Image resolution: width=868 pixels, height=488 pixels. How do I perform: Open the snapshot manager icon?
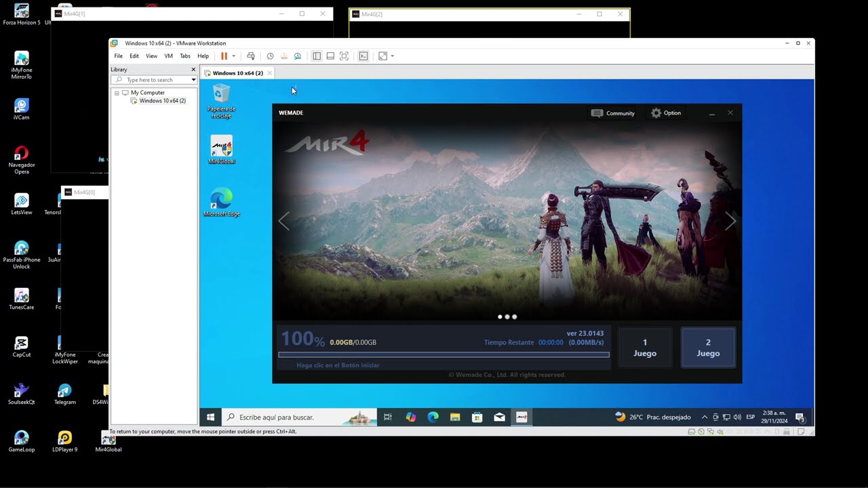tap(297, 56)
